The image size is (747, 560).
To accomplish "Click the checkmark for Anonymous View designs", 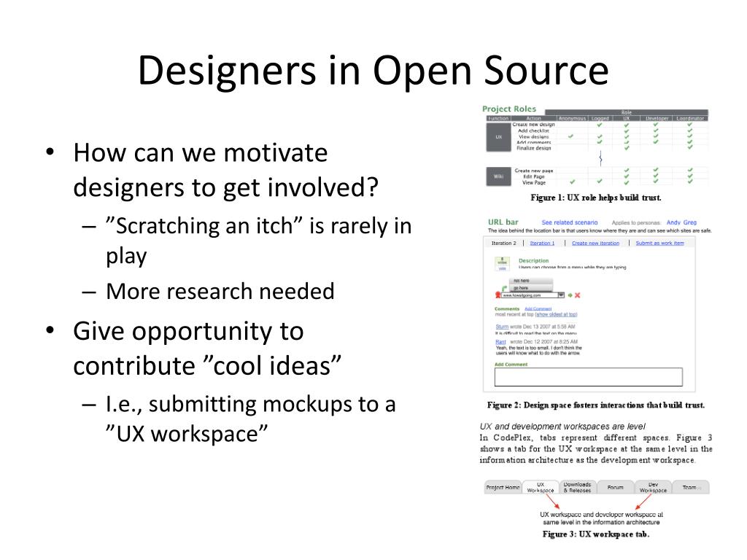I will click(570, 136).
